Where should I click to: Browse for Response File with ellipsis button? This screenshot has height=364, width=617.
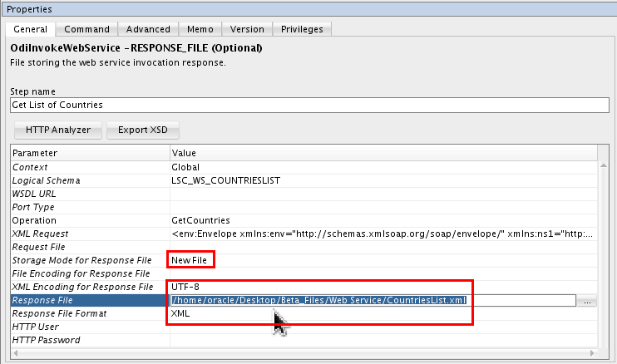point(587,301)
